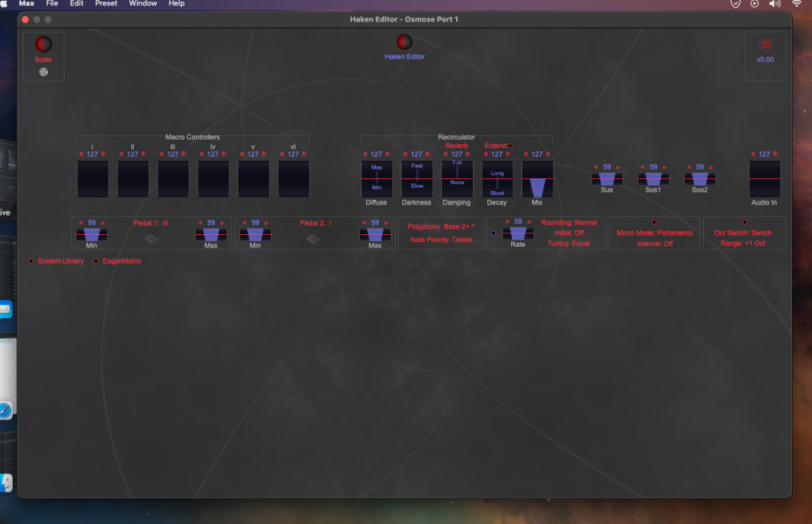Toggle the Extend indicator in Recirculator
Screen dimensions: 812x524
tap(510, 146)
